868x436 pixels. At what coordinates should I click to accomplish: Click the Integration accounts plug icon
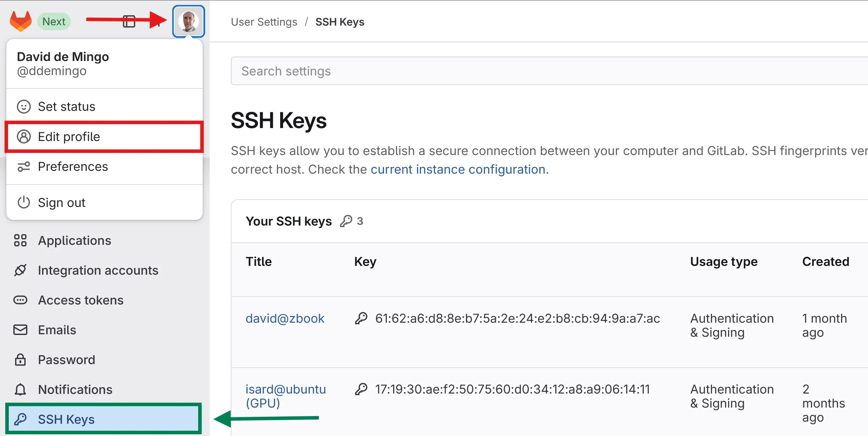(x=20, y=270)
